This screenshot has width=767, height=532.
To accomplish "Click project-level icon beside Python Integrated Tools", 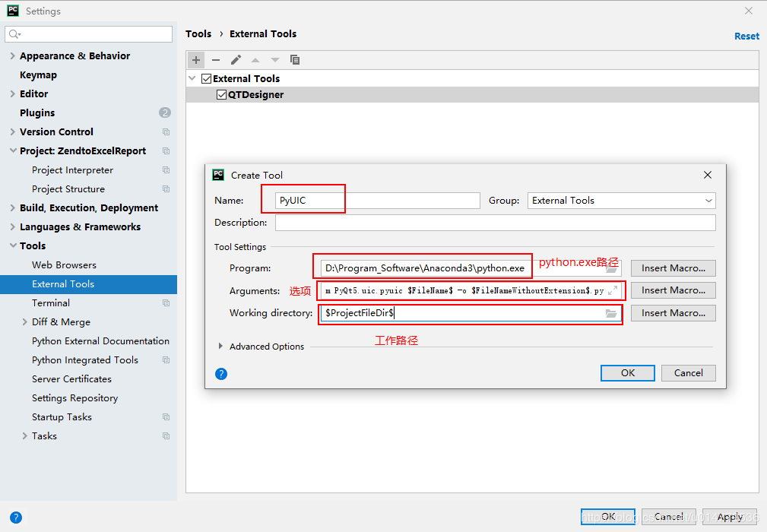I will coord(166,360).
